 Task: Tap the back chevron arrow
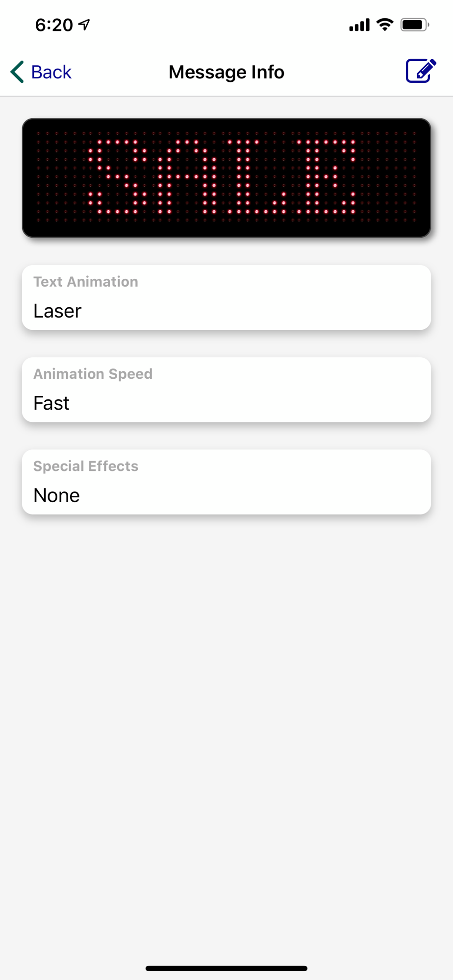click(x=17, y=72)
